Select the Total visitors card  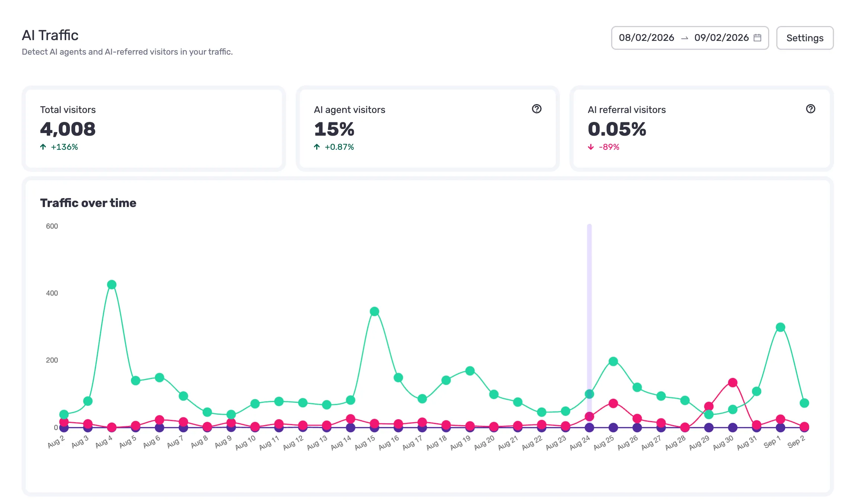pyautogui.click(x=154, y=129)
